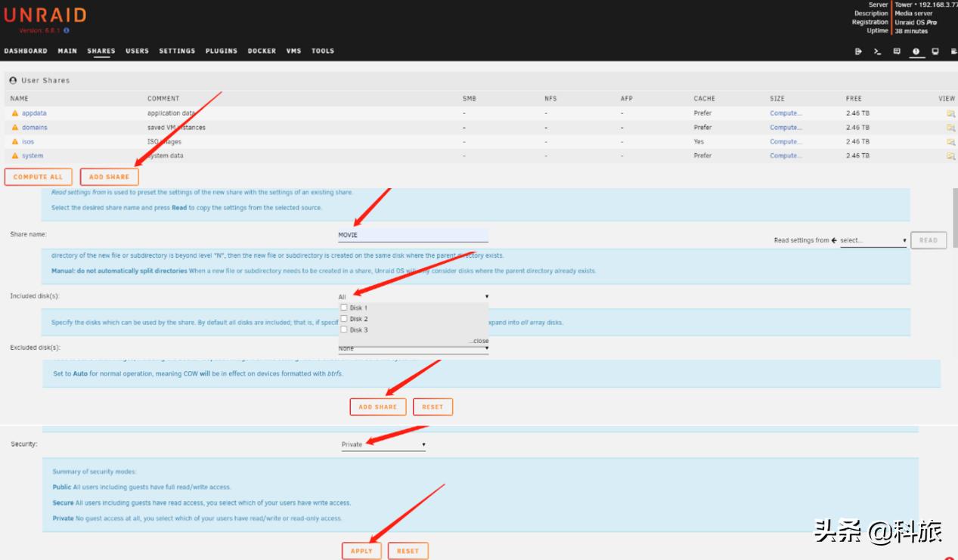Browse the system share via its view icon
The height and width of the screenshot is (560, 958).
point(951,156)
